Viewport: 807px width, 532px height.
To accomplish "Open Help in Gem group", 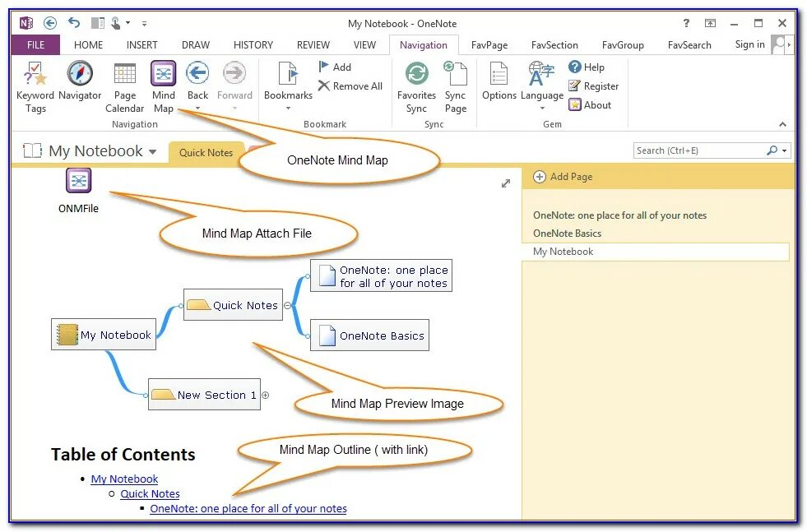I will pyautogui.click(x=587, y=67).
